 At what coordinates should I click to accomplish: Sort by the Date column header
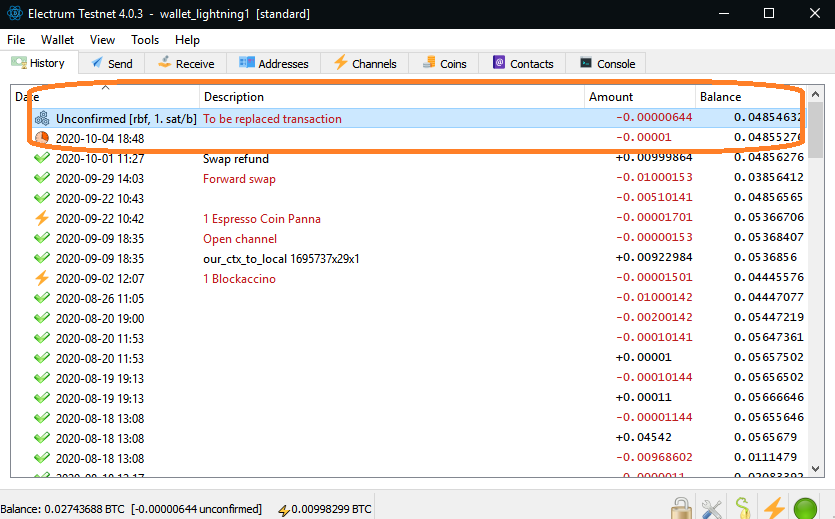105,96
